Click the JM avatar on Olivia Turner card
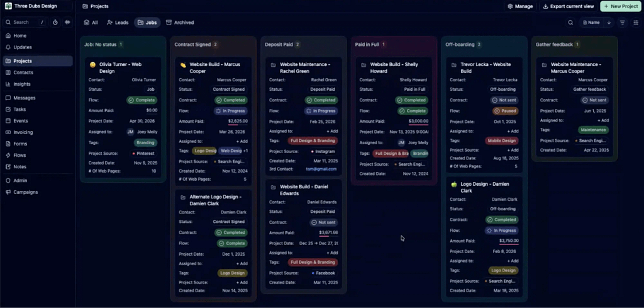 (130, 132)
